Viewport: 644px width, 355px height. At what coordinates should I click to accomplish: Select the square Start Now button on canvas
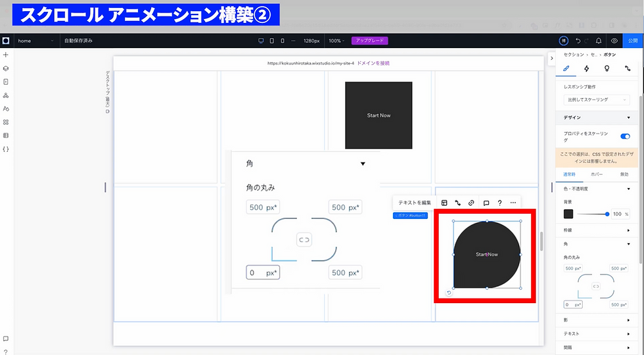[379, 115]
